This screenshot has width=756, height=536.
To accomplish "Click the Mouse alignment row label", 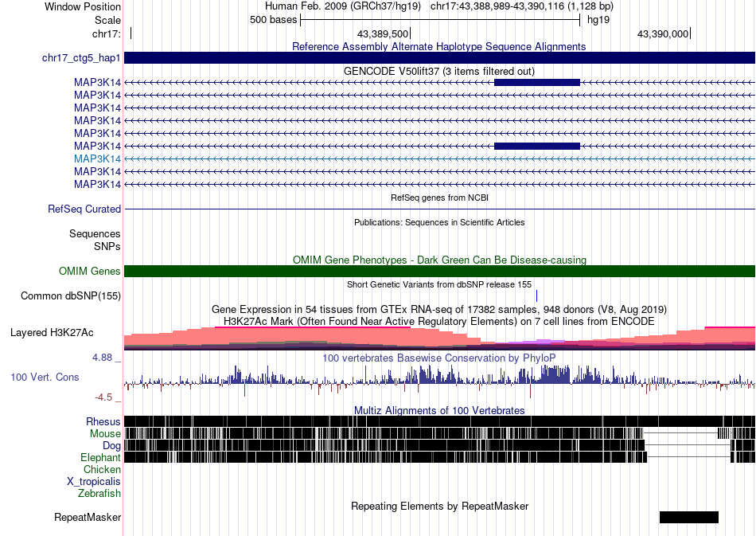I will point(105,434).
